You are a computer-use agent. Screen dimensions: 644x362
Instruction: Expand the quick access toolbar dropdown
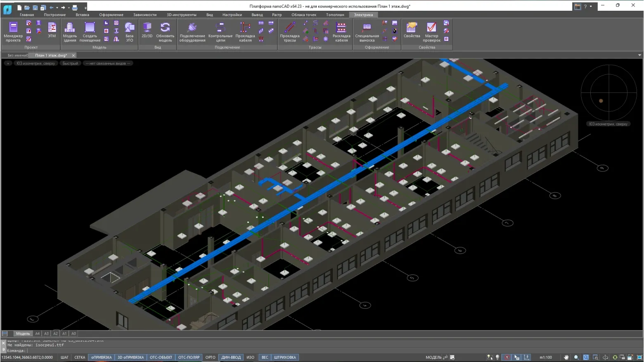click(85, 7)
